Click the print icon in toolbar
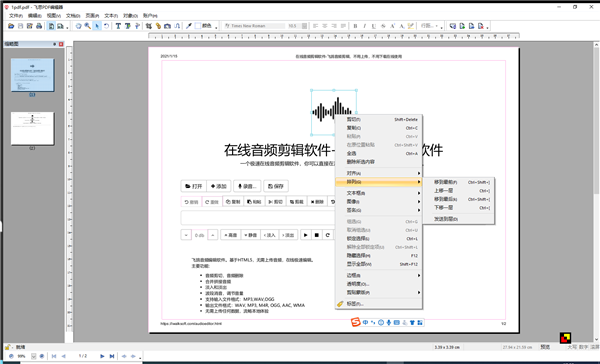600x364 pixels. (39, 26)
